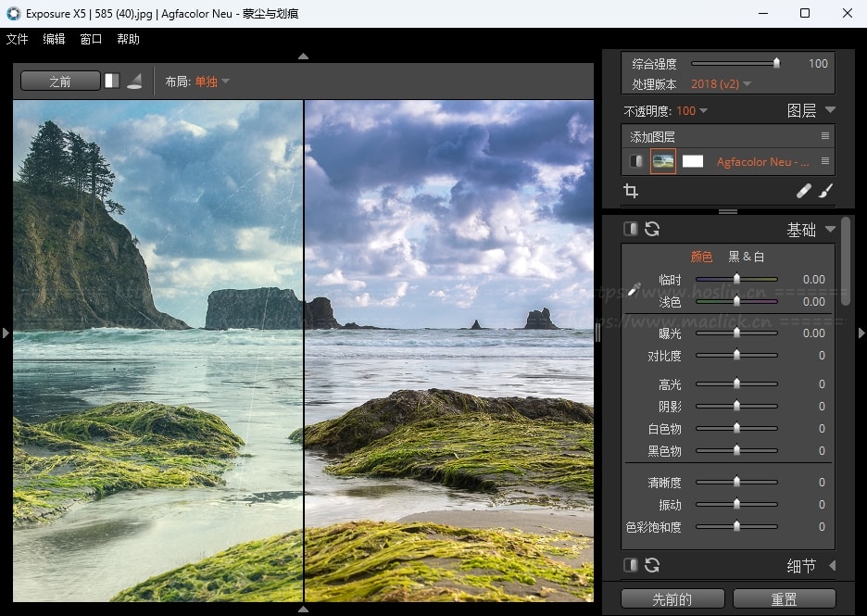Click the cone-shaped icon beside the split view icon
The image size is (867, 616).
pyautogui.click(x=134, y=81)
